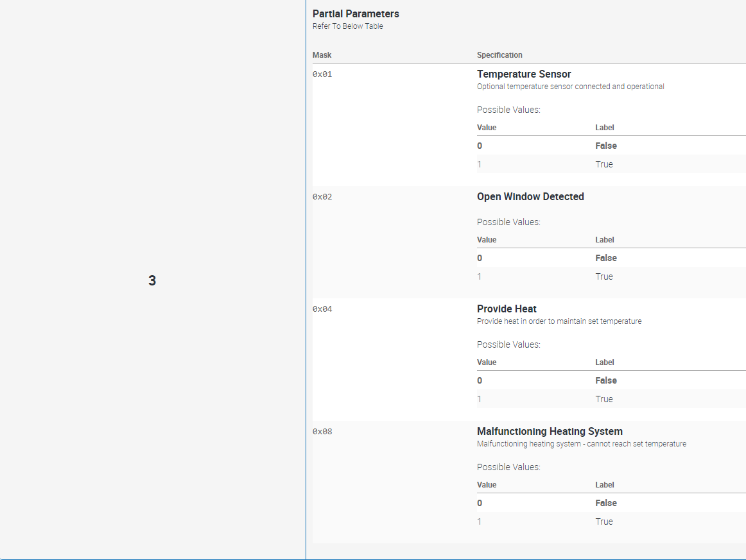Click page number 3
The width and height of the screenshot is (746, 560).
[152, 280]
